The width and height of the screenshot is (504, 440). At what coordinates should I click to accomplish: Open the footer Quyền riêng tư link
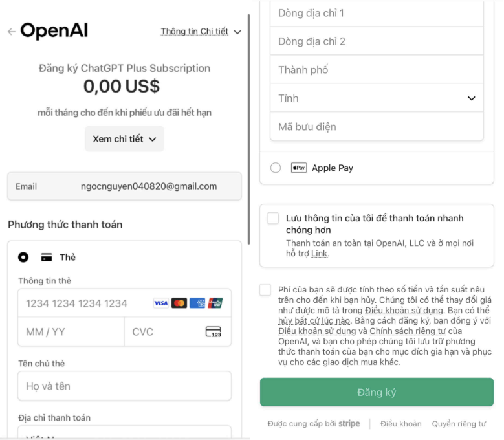pos(459,424)
